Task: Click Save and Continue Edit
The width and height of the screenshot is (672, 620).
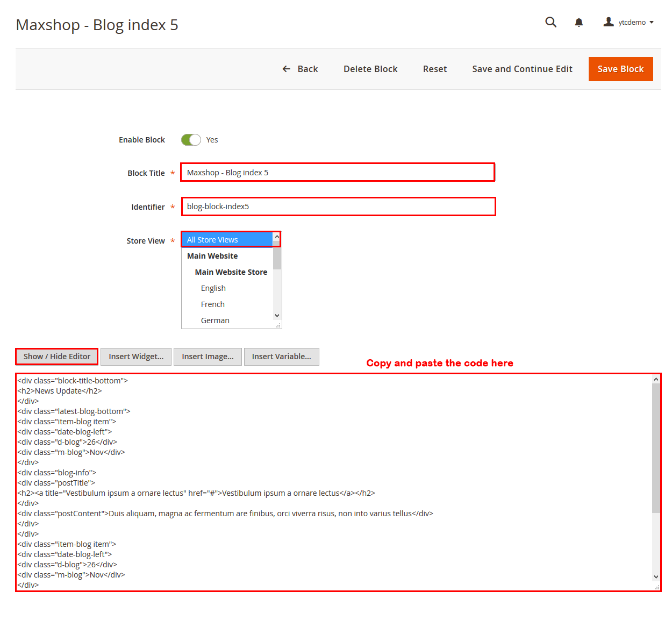Action: [x=522, y=69]
